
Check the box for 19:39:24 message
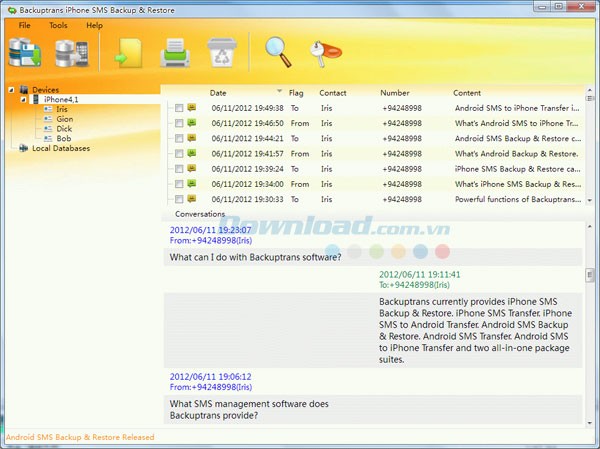[x=179, y=169]
